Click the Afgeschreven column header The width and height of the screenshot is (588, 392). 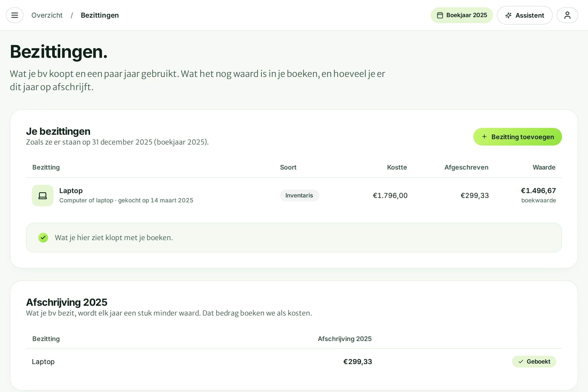466,167
